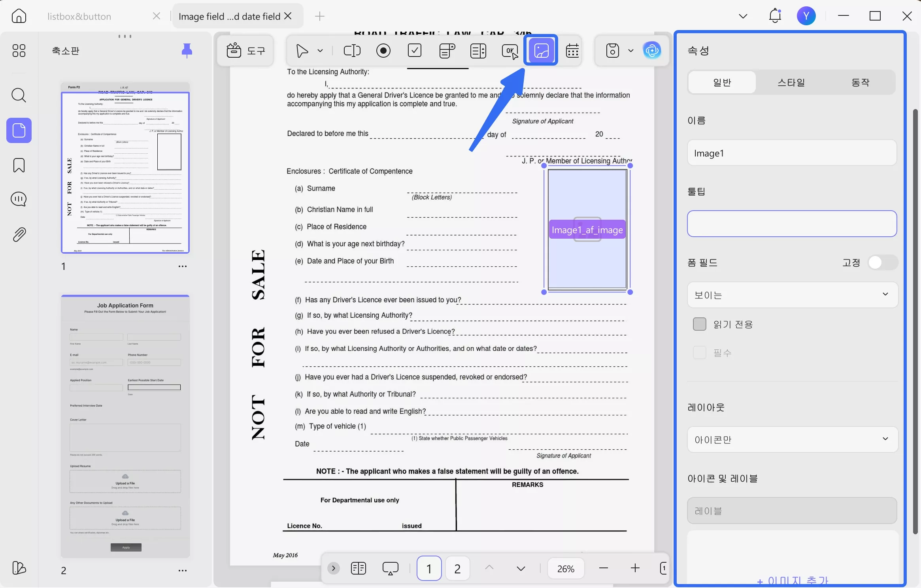
Task: Jump to page 1 button in bottom bar
Action: [429, 568]
